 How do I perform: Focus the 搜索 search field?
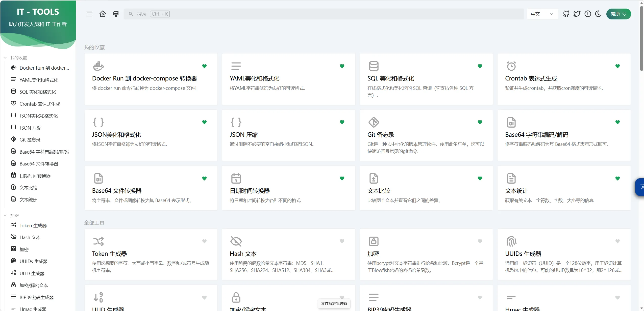(x=324, y=14)
